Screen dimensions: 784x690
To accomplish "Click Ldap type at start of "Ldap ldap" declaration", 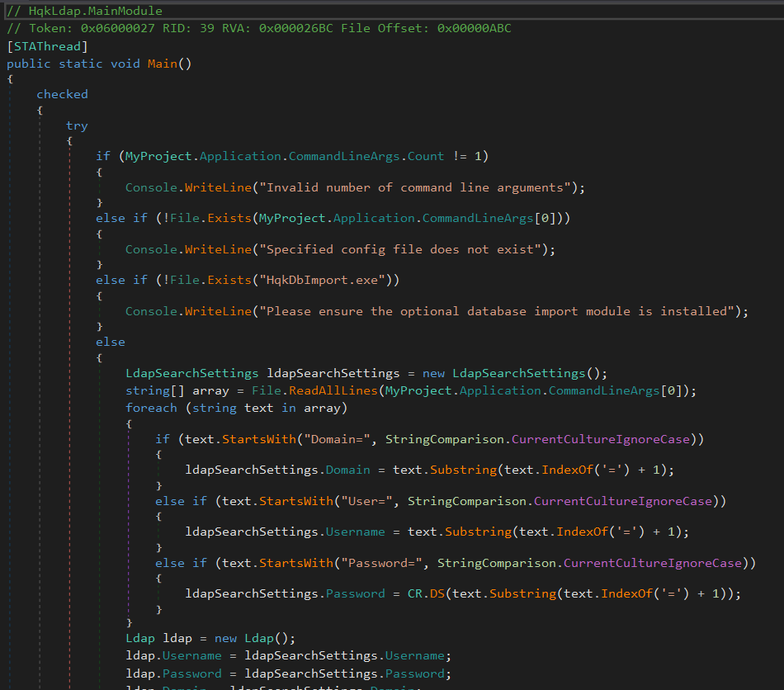I will (140, 639).
